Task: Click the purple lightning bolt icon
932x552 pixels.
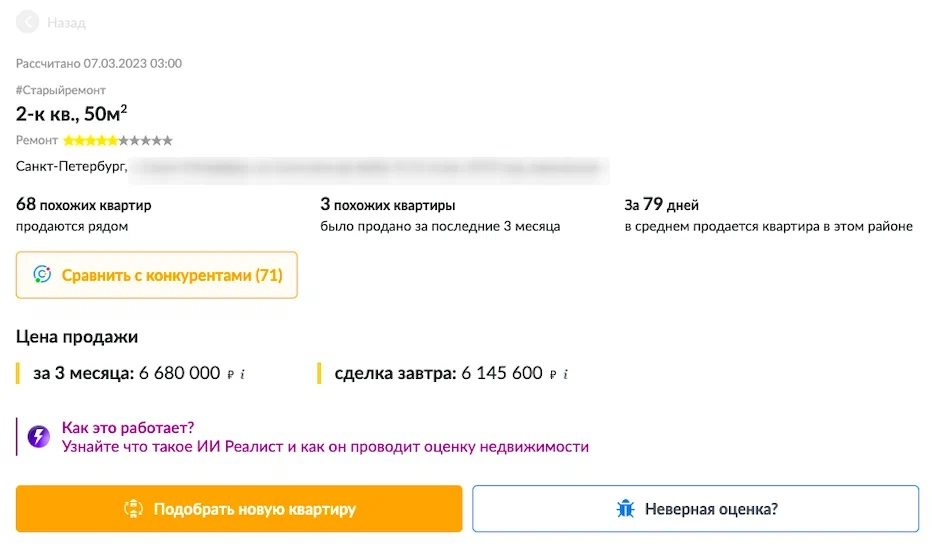Action: click(39, 436)
